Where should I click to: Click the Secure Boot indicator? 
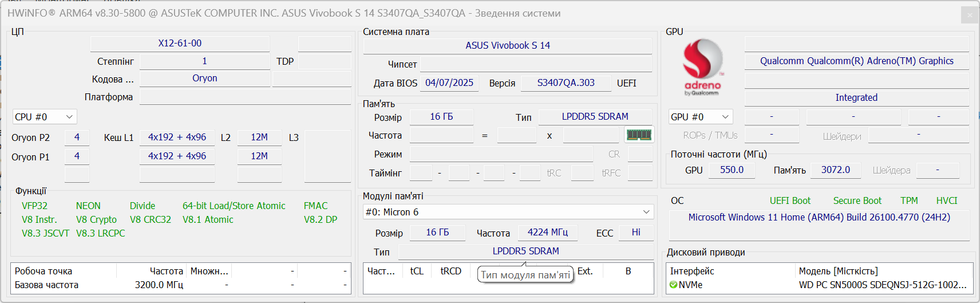click(857, 200)
